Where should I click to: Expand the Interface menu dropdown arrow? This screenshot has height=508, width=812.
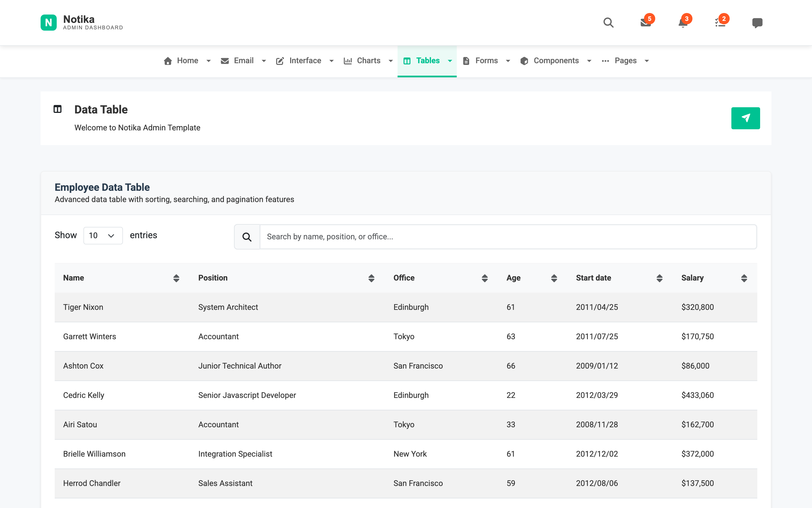pyautogui.click(x=332, y=61)
